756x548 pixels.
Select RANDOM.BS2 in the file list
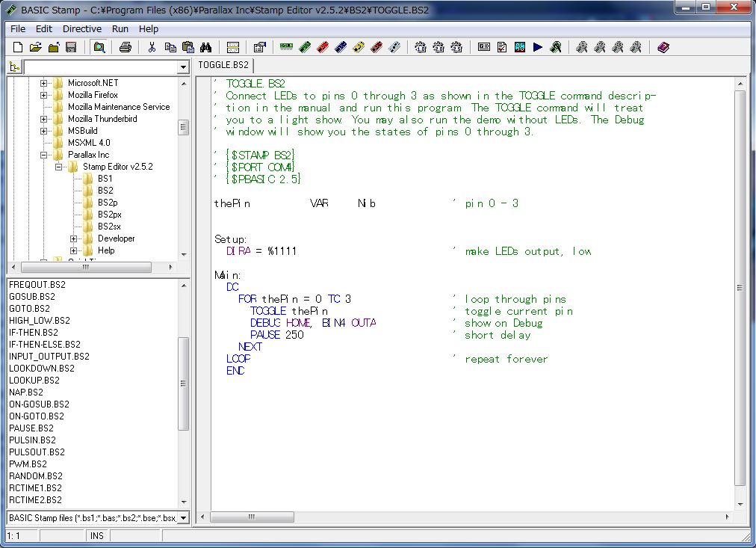point(36,476)
